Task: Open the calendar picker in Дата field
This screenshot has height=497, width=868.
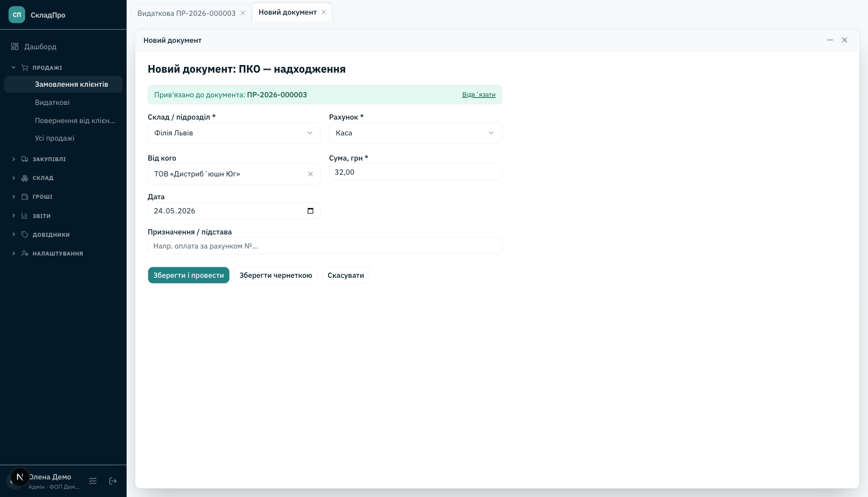Action: (x=311, y=211)
